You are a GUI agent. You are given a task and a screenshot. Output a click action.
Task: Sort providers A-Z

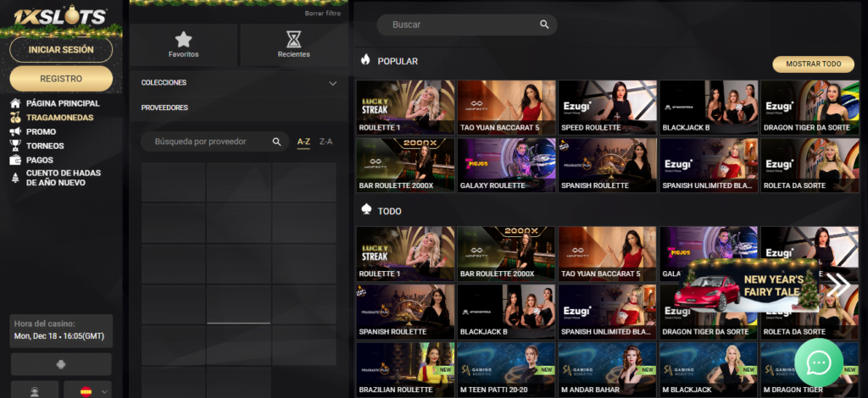click(x=303, y=142)
